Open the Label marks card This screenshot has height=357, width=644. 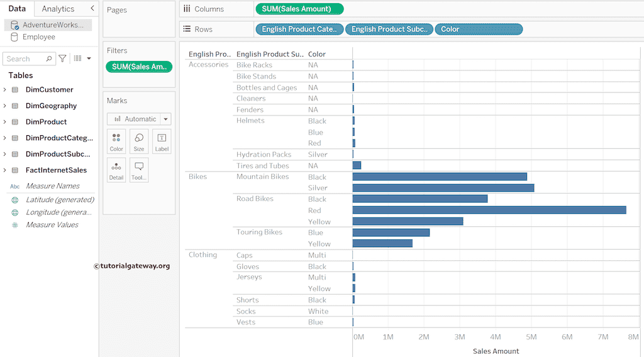162,141
